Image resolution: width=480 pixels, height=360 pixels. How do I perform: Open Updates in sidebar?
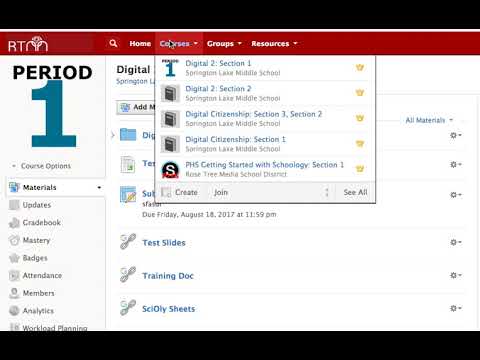tap(37, 205)
